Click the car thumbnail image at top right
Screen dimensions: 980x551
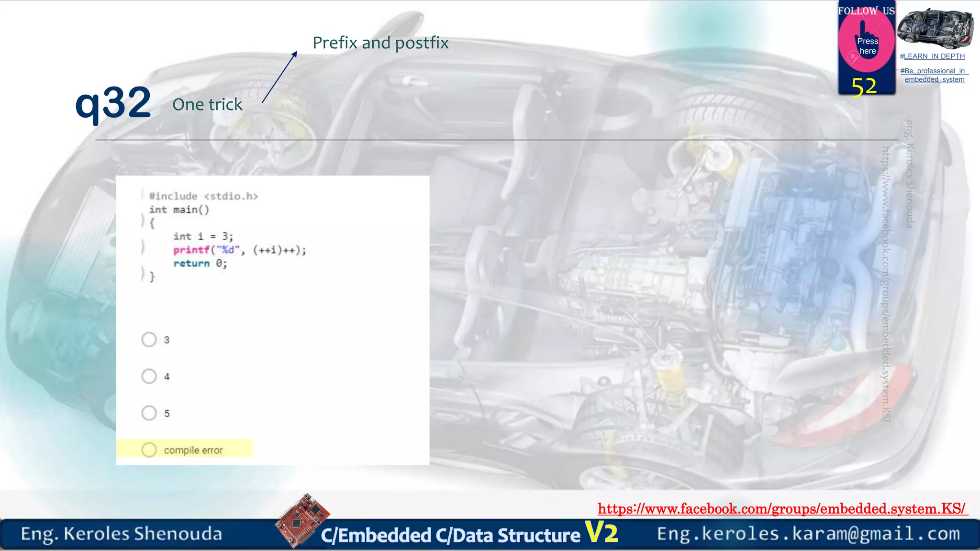(x=935, y=29)
